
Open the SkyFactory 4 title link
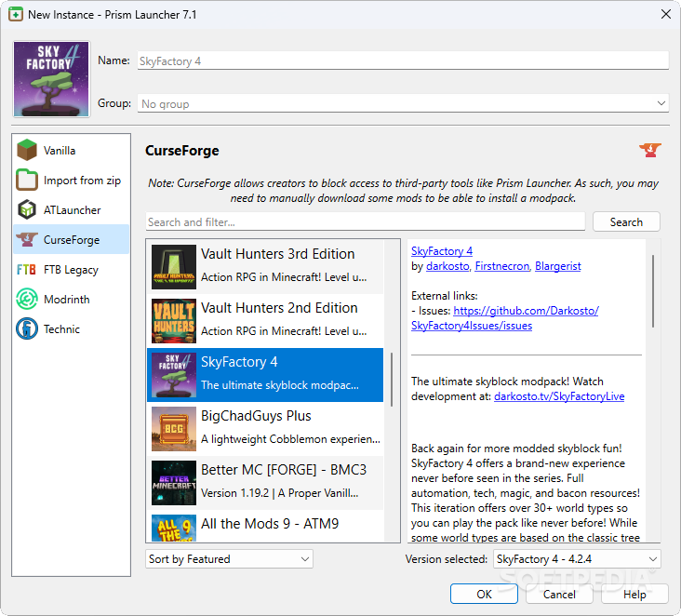[x=442, y=251]
